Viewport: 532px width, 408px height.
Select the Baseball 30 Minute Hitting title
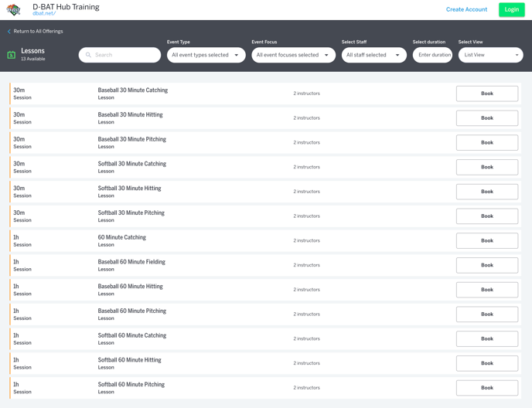tap(130, 114)
